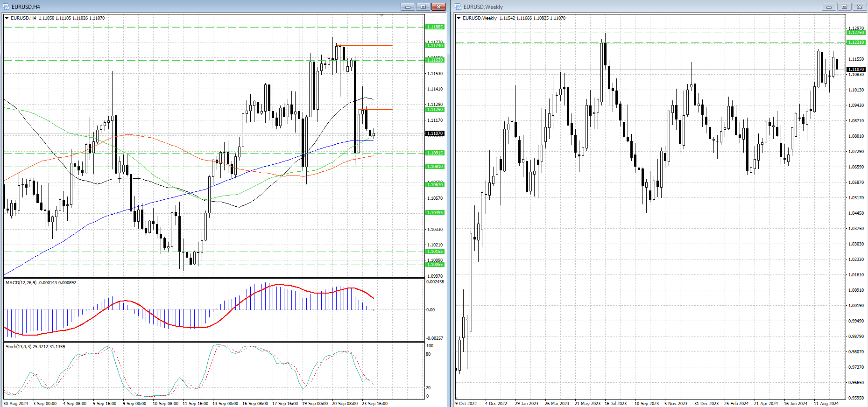Screen dimensions: 868x407
Task: Click the EURUSD,H4 window title bar text
Action: pyautogui.click(x=26, y=7)
